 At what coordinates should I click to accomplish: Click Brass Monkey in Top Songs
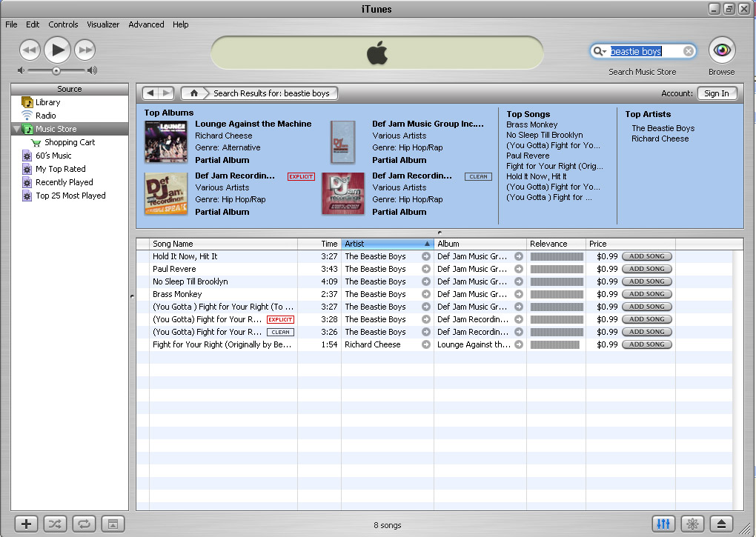pyautogui.click(x=532, y=124)
